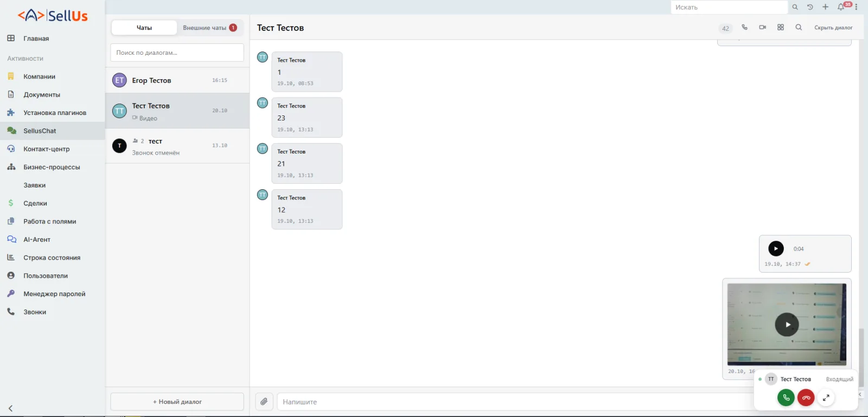Click the 42 counter badge in chat header

725,28
